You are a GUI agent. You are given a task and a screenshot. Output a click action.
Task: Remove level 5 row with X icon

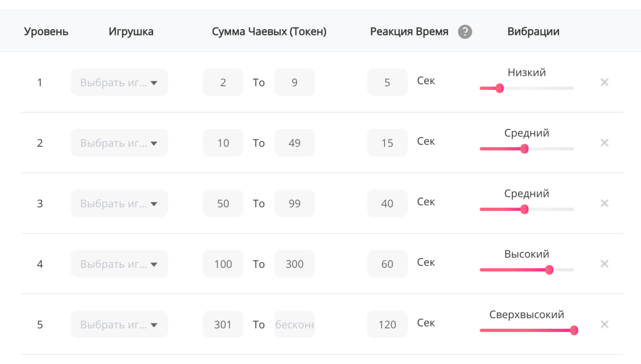[604, 325]
